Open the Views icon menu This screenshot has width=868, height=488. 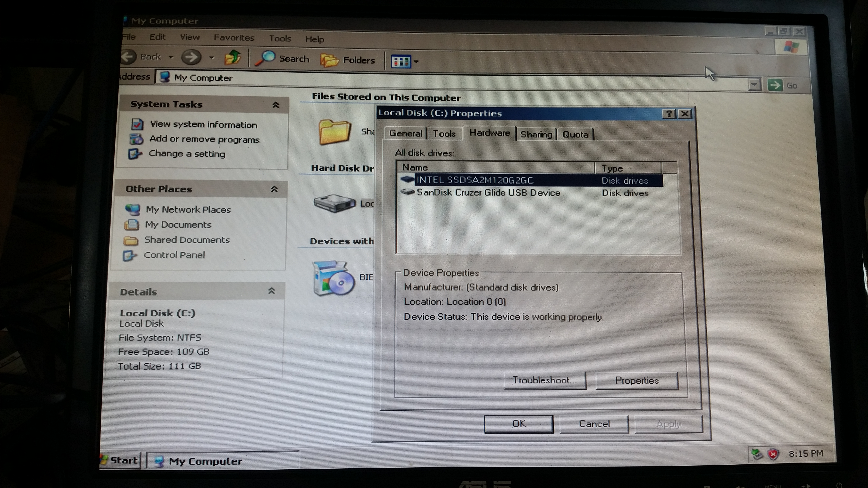click(x=401, y=61)
